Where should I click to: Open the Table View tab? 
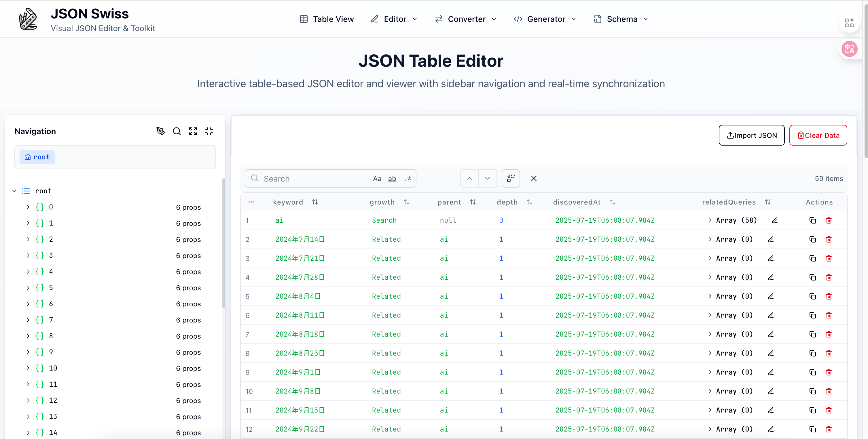(x=327, y=19)
